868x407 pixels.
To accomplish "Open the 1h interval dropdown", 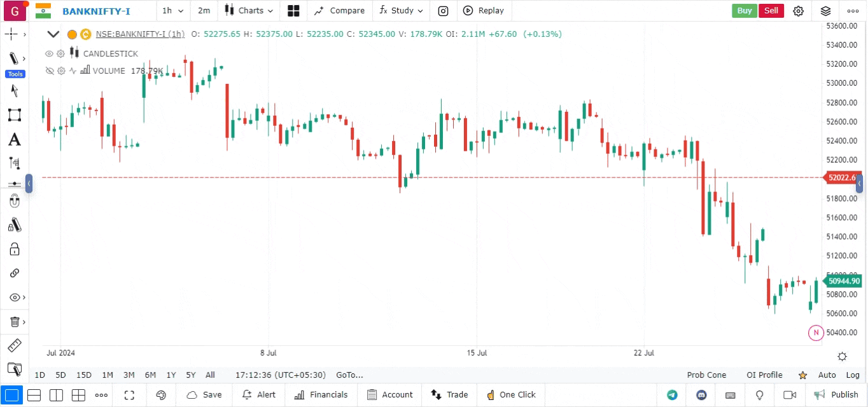I will 172,11.
